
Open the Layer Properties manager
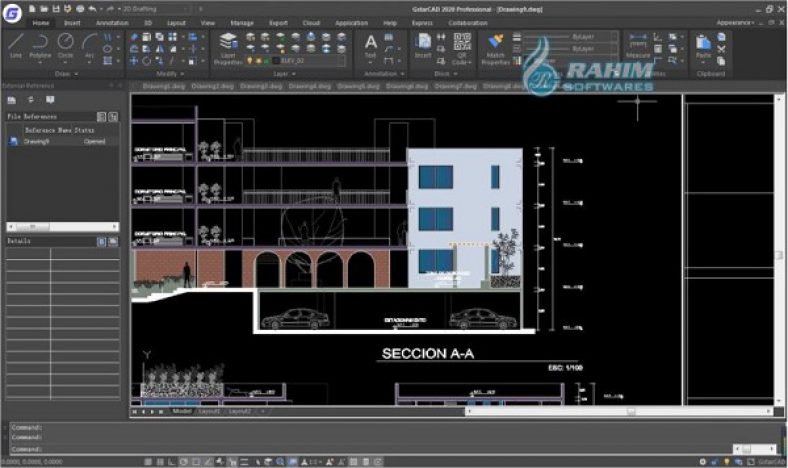[228, 49]
